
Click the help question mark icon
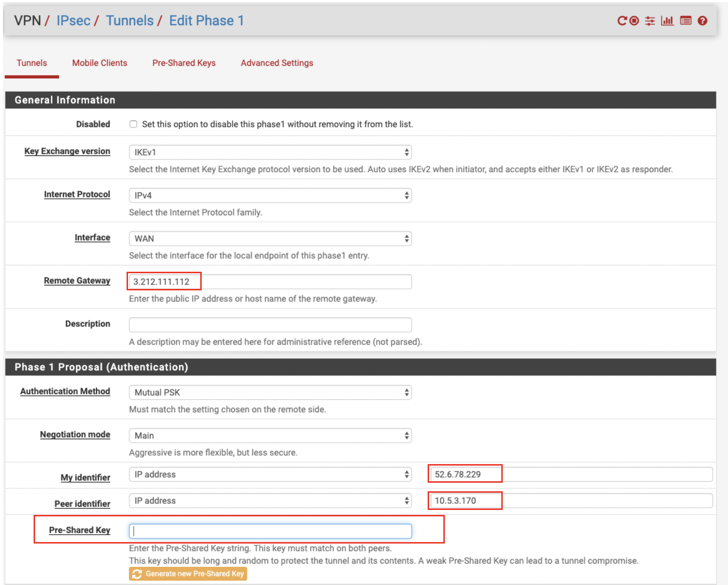pyautogui.click(x=702, y=21)
